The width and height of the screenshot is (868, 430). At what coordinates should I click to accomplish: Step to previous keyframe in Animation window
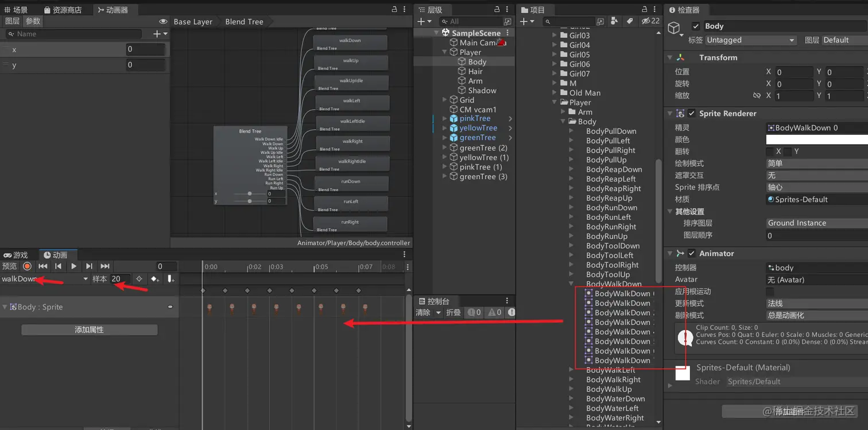click(x=58, y=266)
